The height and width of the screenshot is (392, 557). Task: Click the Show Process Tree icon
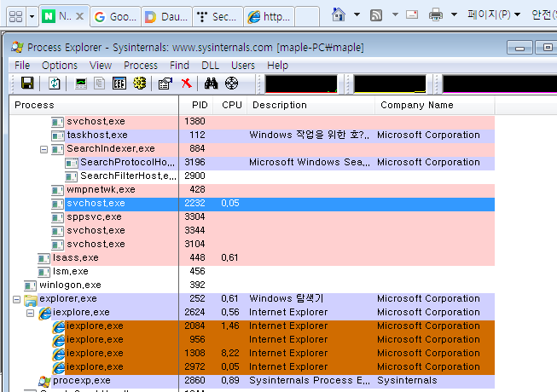pos(100,84)
